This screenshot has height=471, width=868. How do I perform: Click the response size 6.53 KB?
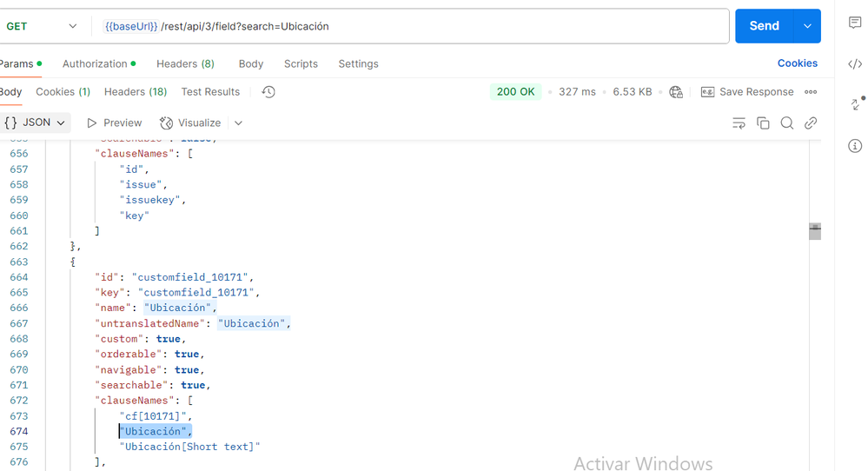633,92
